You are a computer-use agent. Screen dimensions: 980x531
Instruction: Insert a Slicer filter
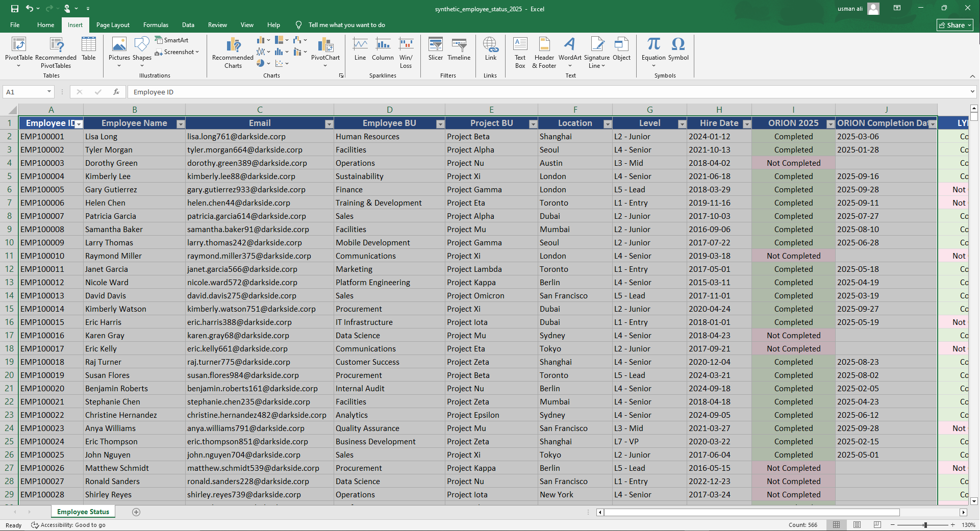(435, 49)
